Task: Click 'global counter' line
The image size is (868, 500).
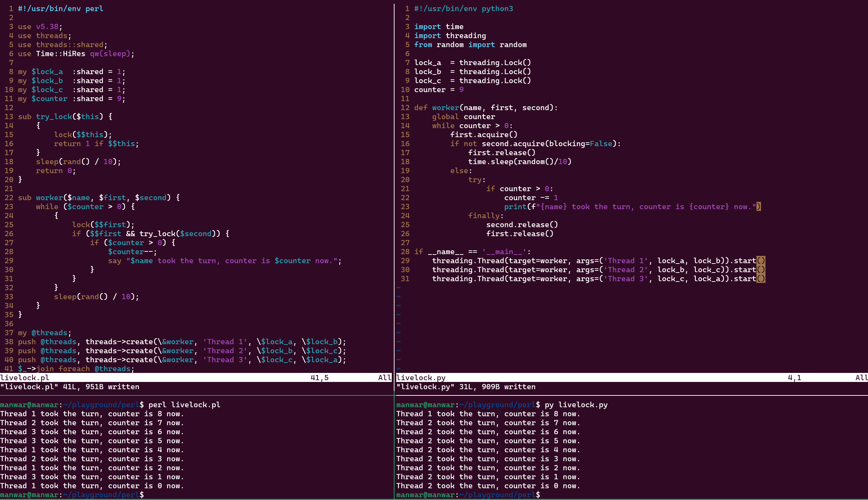Action: [464, 117]
